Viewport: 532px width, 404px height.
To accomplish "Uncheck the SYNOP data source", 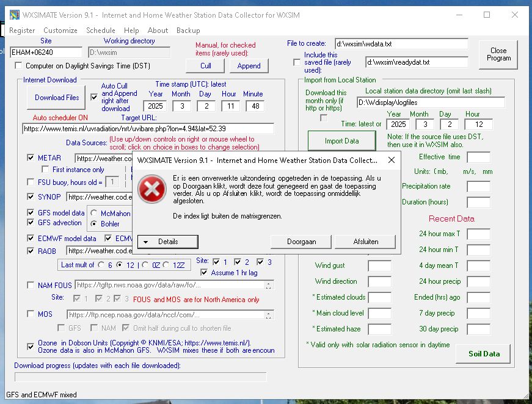I will pos(31,197).
